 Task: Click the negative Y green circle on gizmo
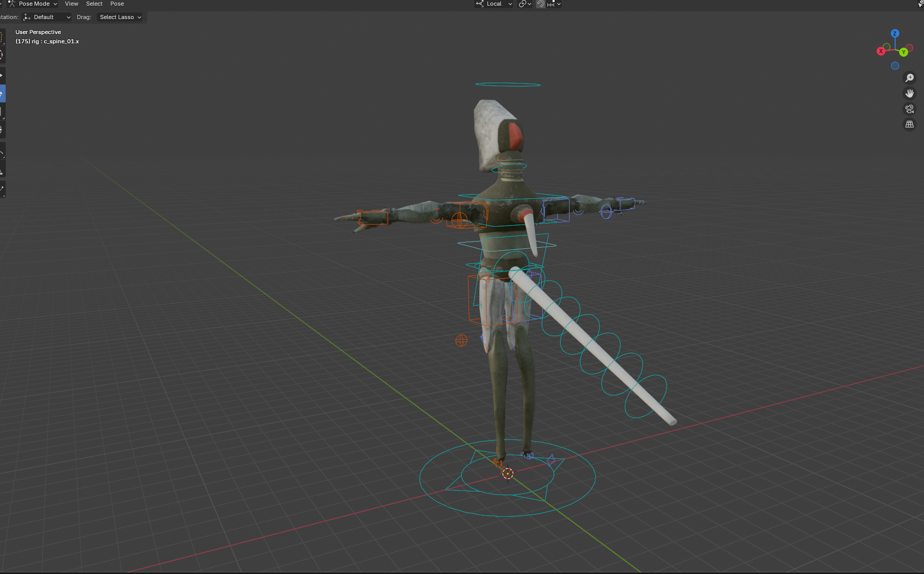tap(887, 47)
